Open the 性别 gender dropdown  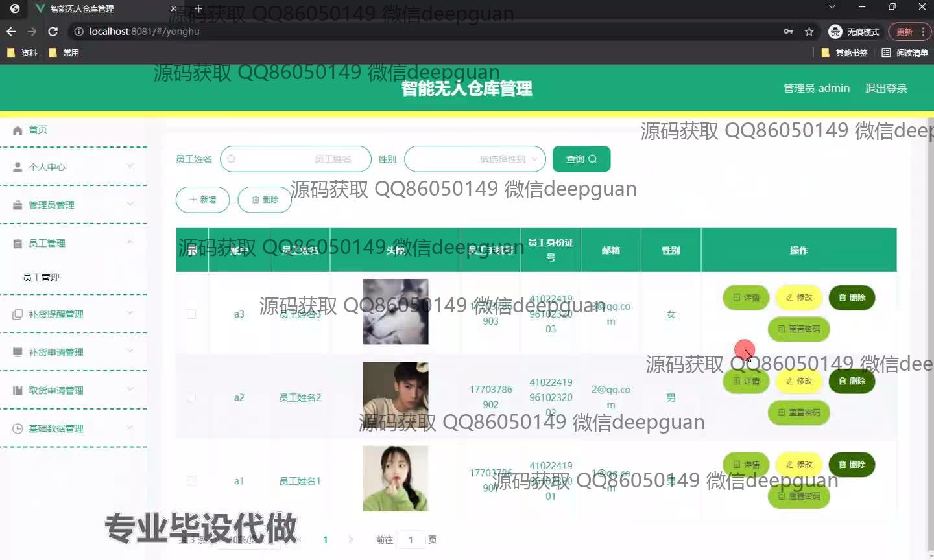pos(474,159)
